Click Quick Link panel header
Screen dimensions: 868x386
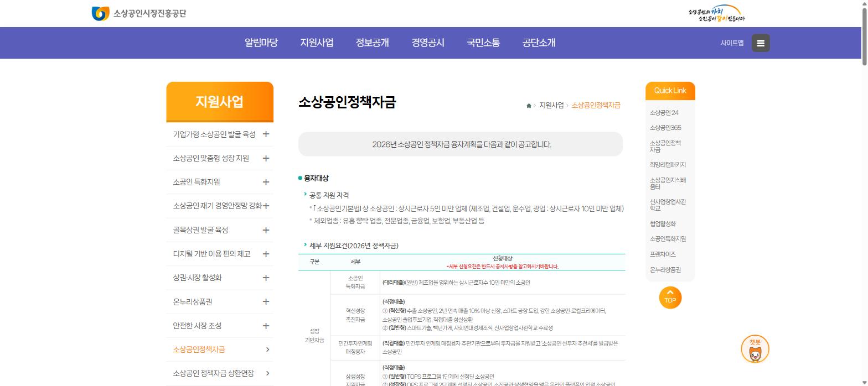tap(670, 91)
